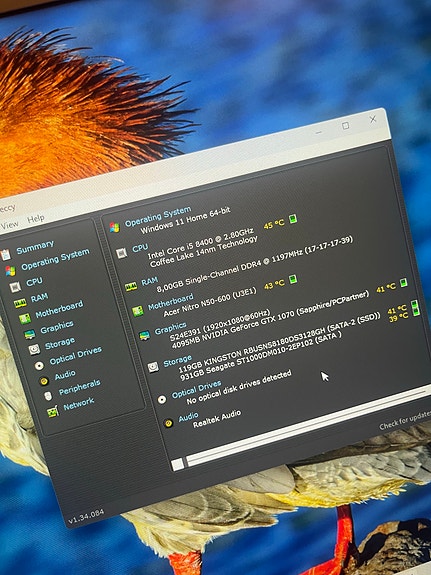The width and height of the screenshot is (431, 575).
Task: Click the '8,00GB Single-Channel DDR4' line
Action: (255, 264)
